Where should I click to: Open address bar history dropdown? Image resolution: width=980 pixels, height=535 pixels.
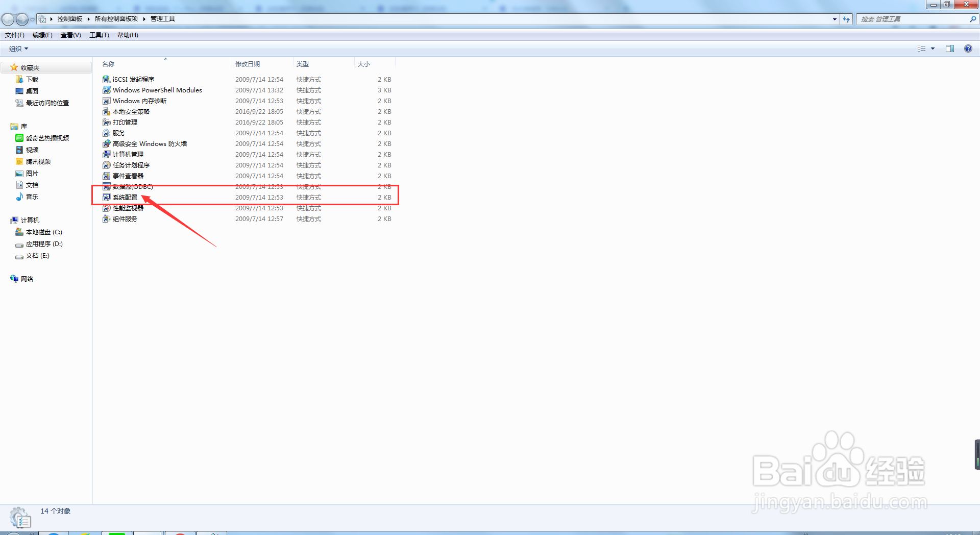tap(835, 19)
